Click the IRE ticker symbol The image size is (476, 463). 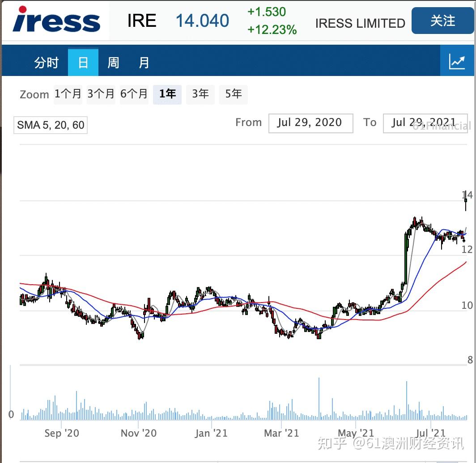141,21
